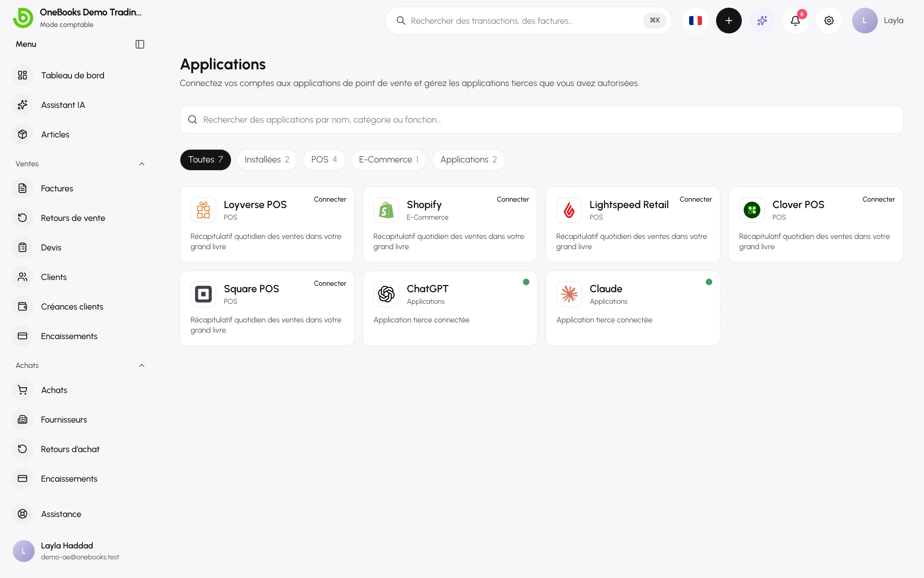
Task: Click the Shopify app logo
Action: [386, 210]
